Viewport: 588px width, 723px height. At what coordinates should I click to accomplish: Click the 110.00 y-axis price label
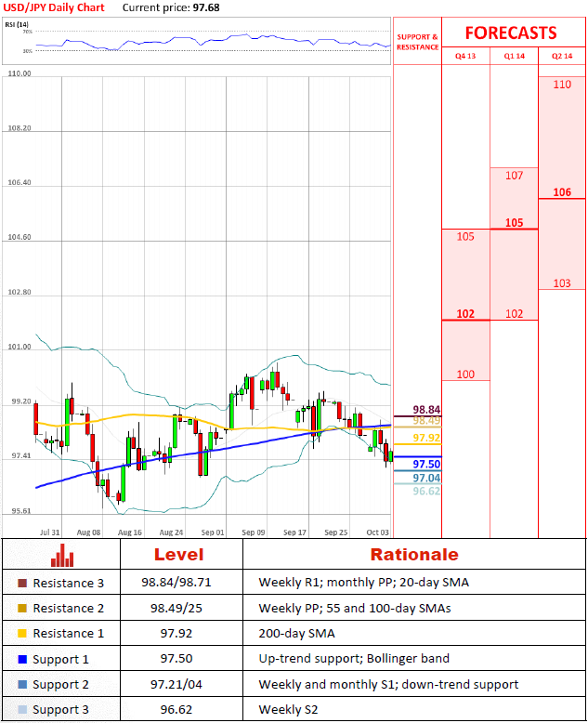[x=20, y=73]
